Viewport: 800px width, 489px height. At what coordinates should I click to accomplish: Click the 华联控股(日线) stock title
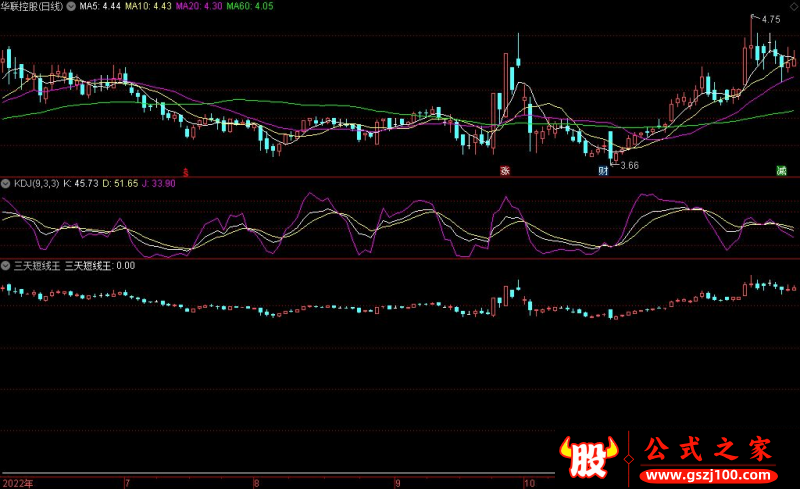tap(32, 6)
